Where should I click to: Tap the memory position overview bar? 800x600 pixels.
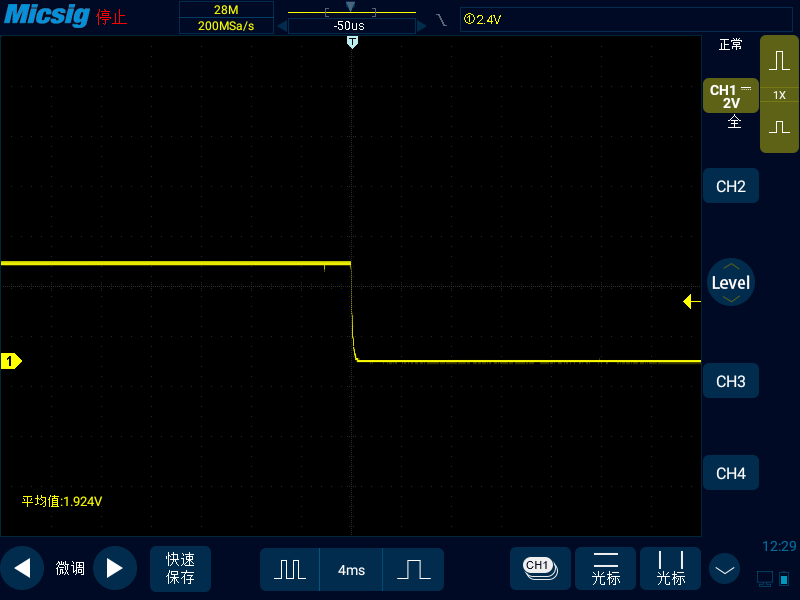point(352,10)
